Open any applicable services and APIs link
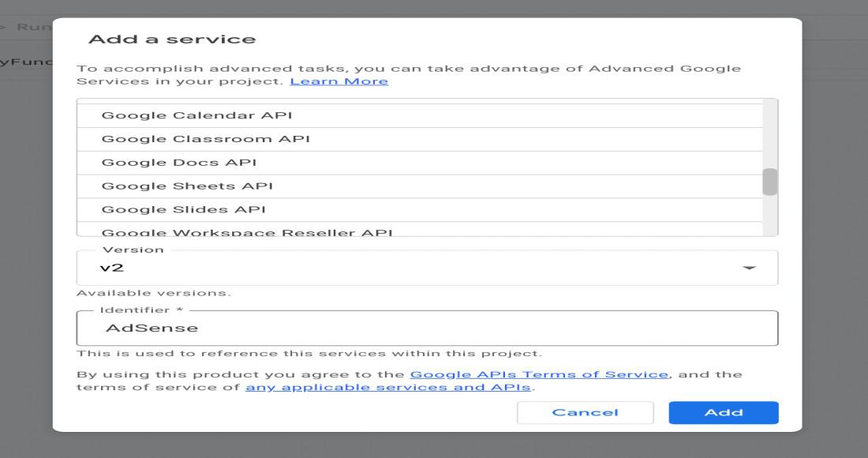The height and width of the screenshot is (458, 868). 388,387
